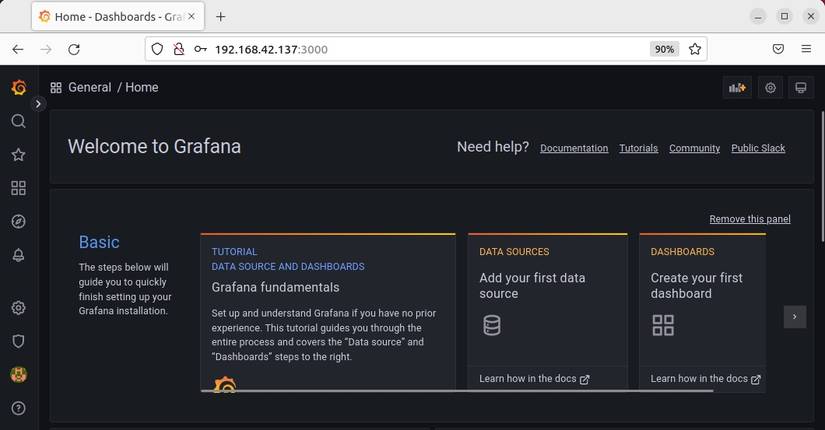Expand the sidebar navigation with arrow toggle

coord(38,104)
